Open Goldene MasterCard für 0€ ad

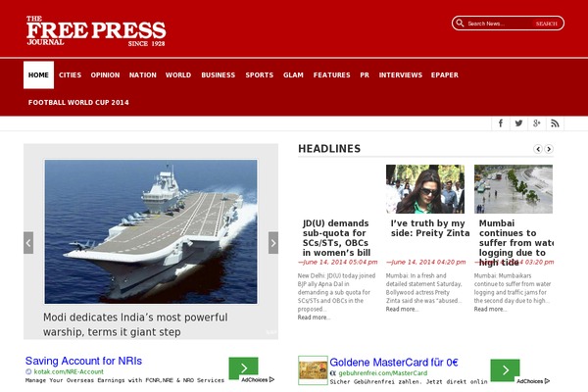394,363
